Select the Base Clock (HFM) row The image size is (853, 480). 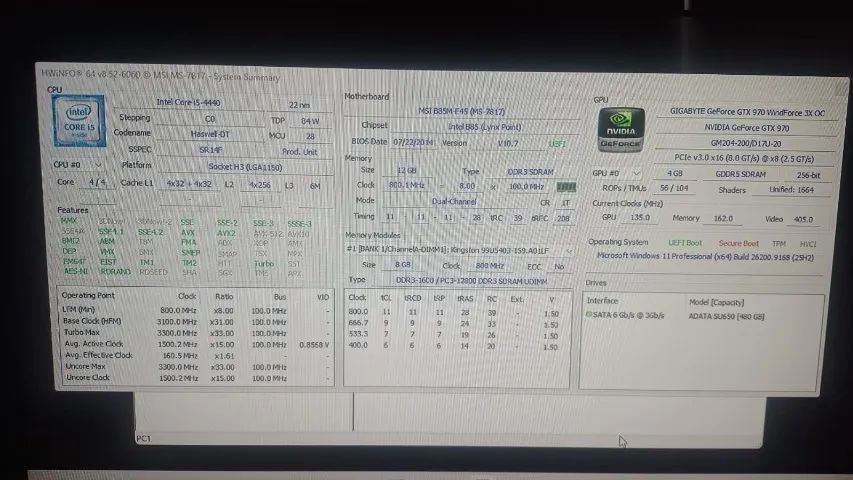click(196, 322)
